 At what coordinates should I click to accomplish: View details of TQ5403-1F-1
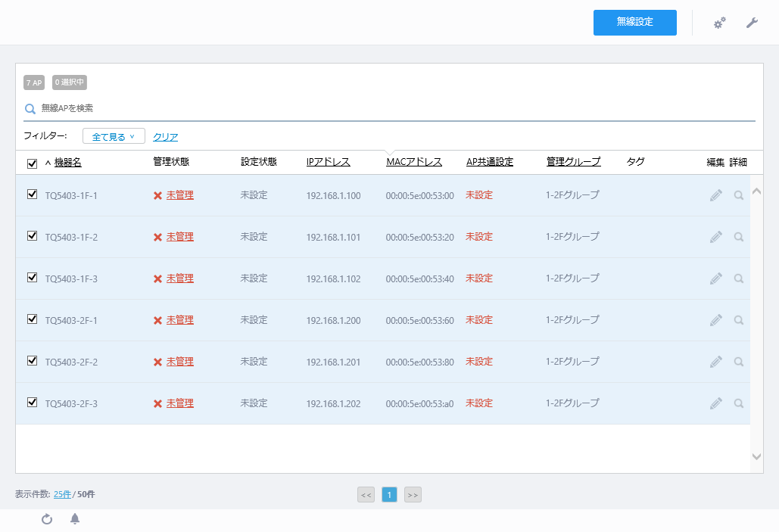[739, 195]
